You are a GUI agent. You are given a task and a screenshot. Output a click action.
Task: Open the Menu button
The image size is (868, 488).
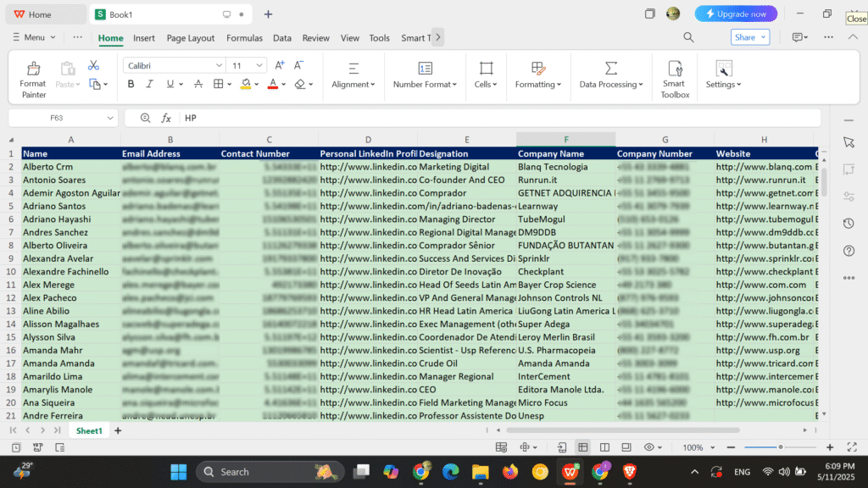pos(34,37)
